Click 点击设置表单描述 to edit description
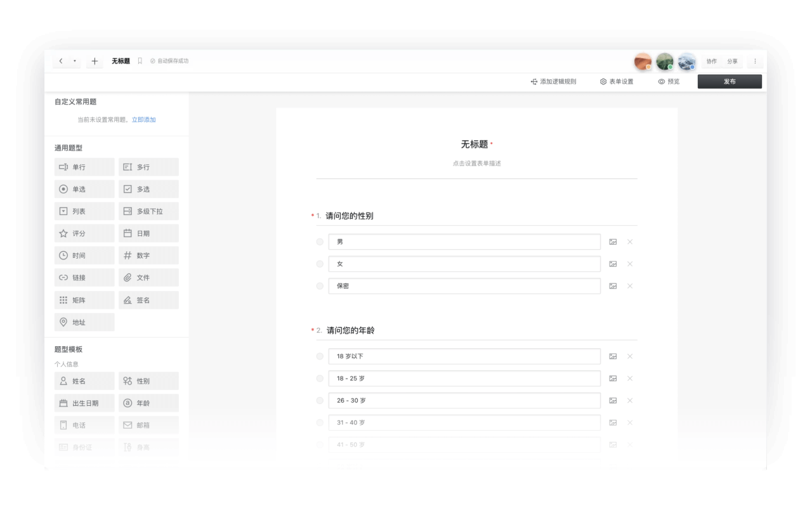Screen dimensions: 812x520 [x=477, y=164]
